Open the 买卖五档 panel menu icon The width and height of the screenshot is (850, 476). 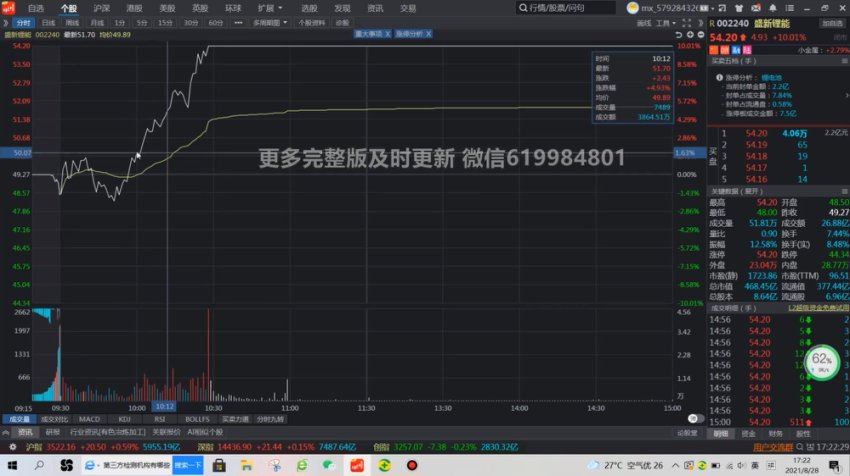point(845,61)
